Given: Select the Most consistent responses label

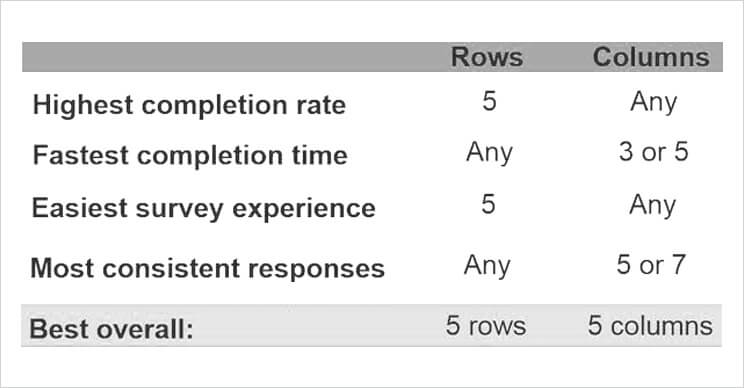Looking at the screenshot, I should click(x=207, y=268).
